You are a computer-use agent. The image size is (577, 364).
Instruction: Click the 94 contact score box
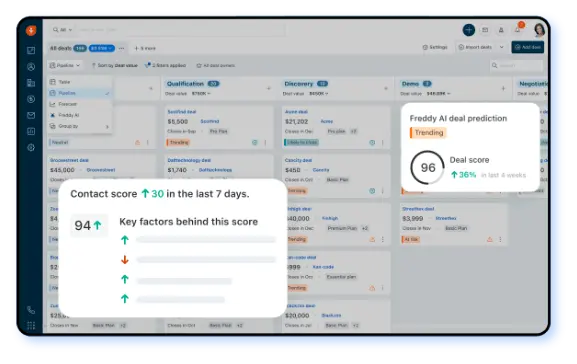89,225
